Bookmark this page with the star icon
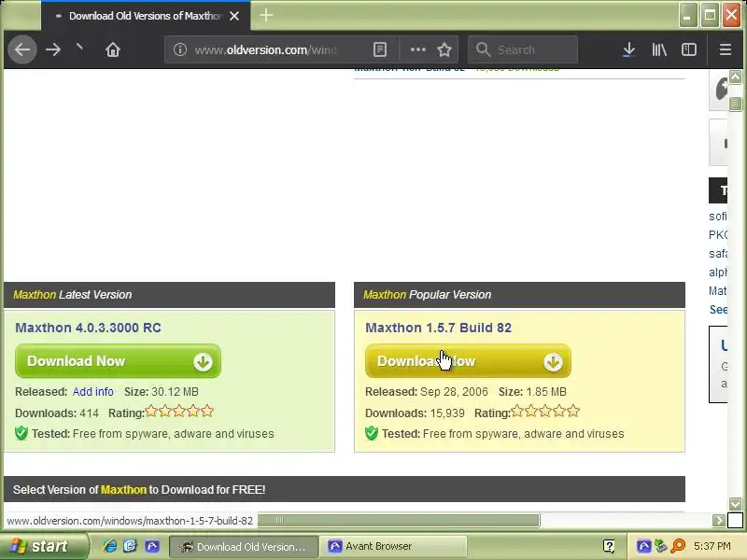The image size is (747, 560). pyautogui.click(x=444, y=49)
